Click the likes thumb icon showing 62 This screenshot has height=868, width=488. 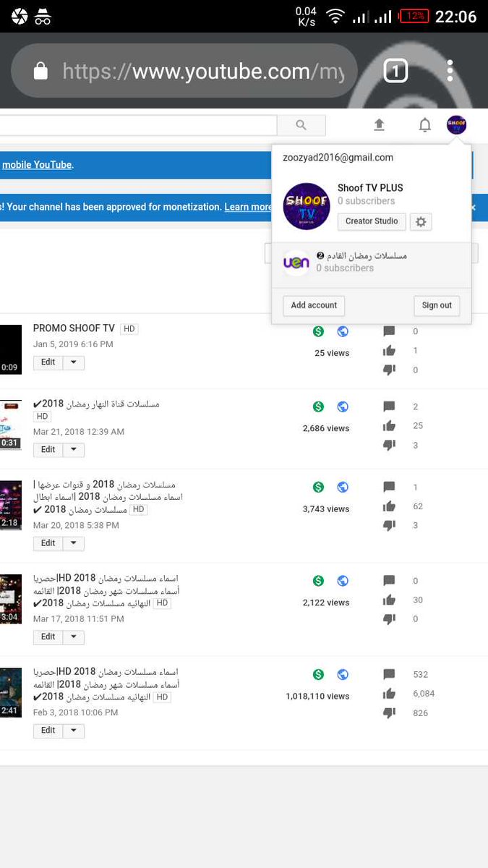[389, 506]
